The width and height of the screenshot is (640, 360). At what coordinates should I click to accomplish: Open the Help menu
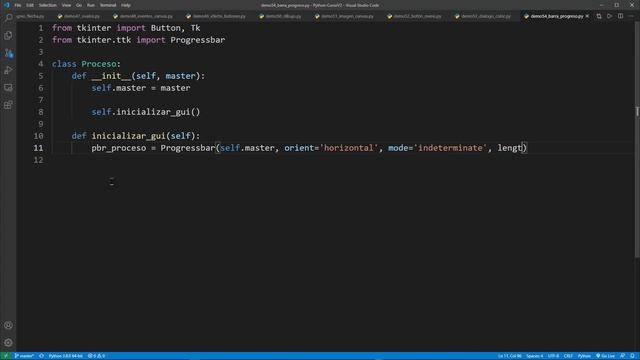(126, 5)
